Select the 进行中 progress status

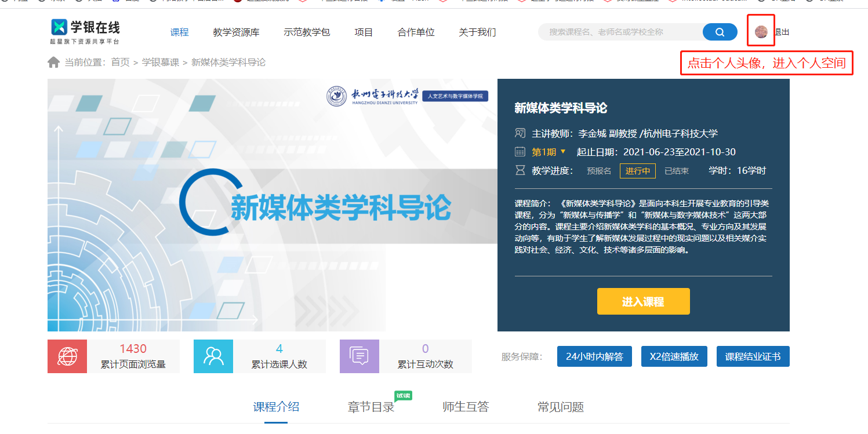click(x=637, y=171)
